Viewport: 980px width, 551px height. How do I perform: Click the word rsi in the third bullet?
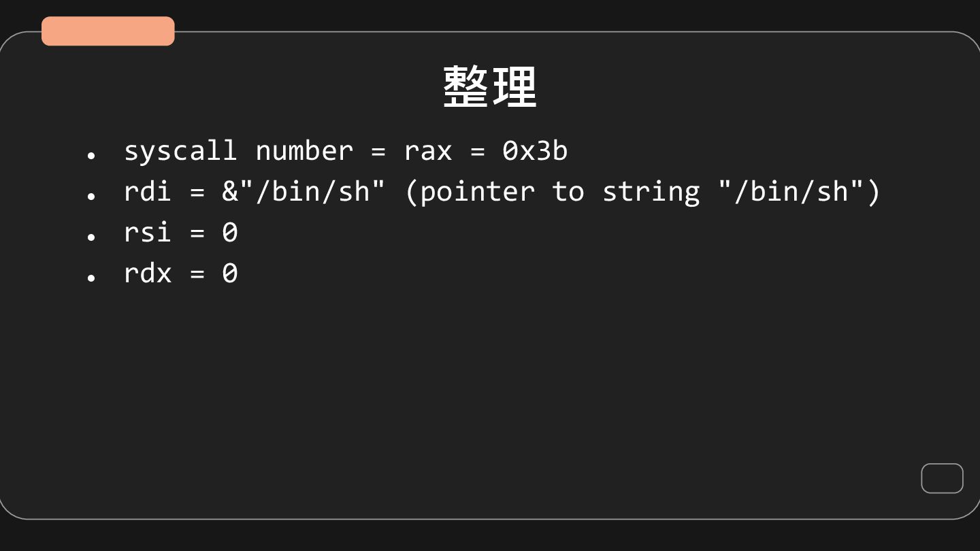tap(147, 233)
